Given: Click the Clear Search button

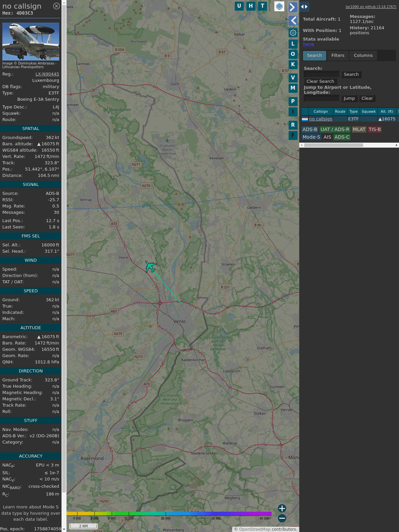Looking at the screenshot, I should point(320,81).
